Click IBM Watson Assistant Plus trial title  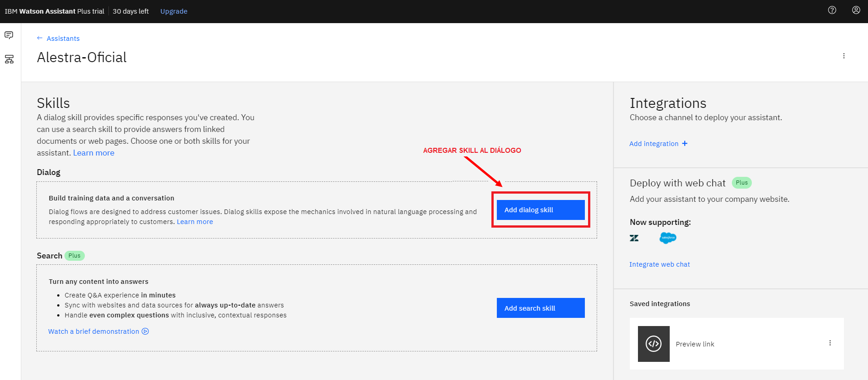54,11
